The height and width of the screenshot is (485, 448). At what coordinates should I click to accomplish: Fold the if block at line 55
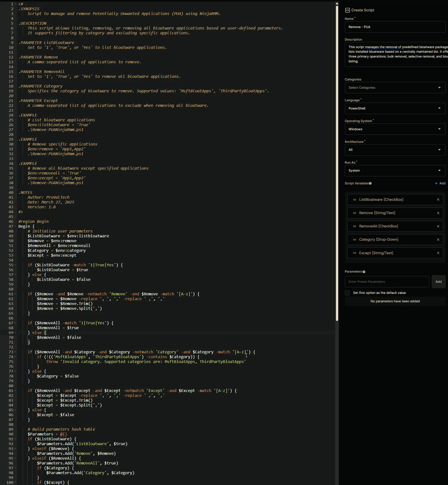(x=15, y=265)
